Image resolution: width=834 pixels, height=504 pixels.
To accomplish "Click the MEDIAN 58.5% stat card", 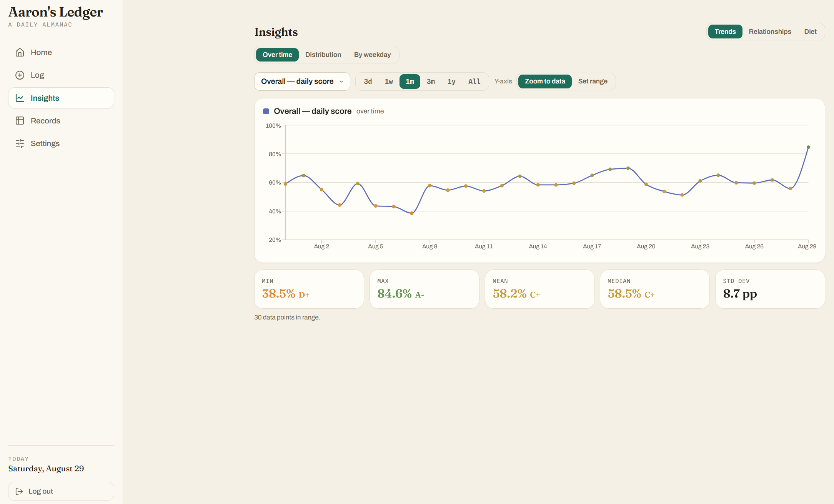I will [655, 289].
